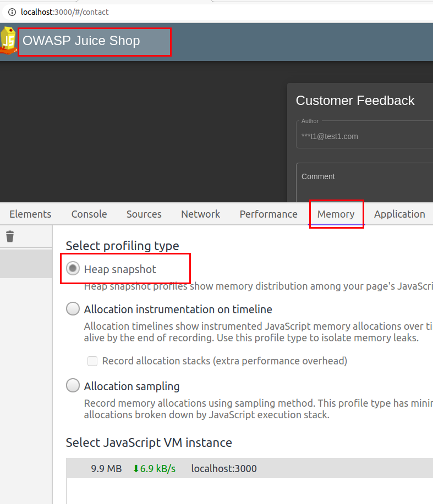
Task: Select the localhost:3000 VM instance row
Action: click(249, 468)
